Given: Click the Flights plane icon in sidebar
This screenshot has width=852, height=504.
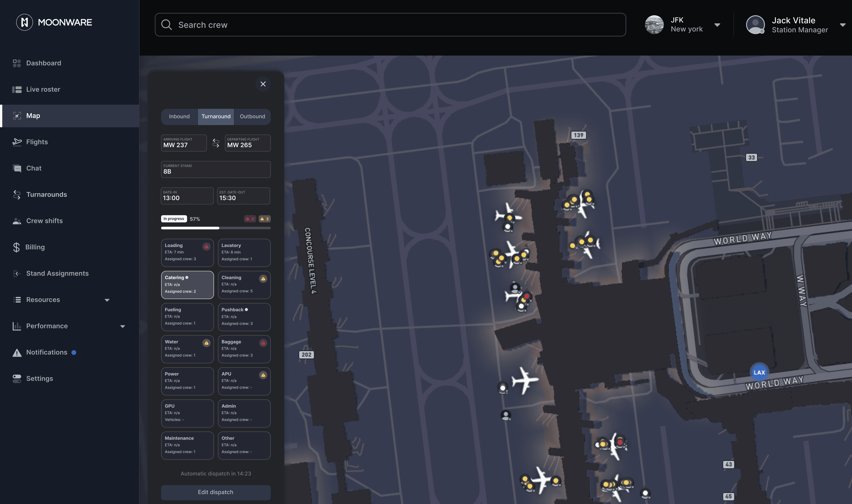Looking at the screenshot, I should pyautogui.click(x=17, y=142).
